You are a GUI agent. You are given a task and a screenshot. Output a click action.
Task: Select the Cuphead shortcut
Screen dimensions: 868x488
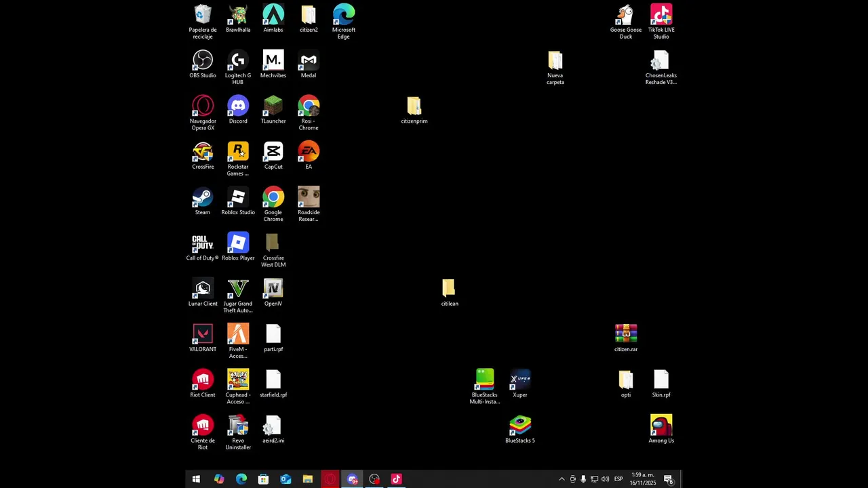coord(238,386)
